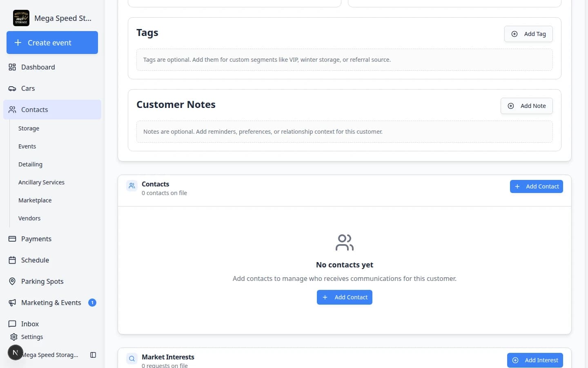Click the Cars car icon

pos(12,88)
